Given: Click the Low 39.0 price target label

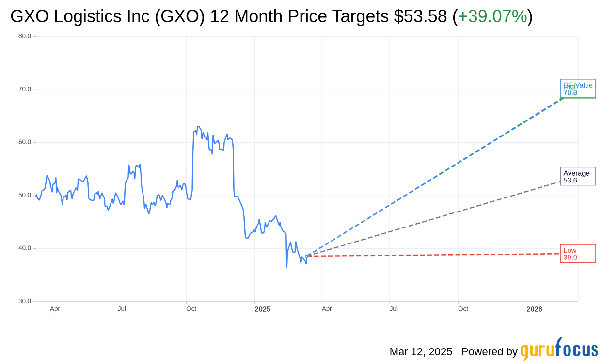Looking at the screenshot, I should point(577,254).
